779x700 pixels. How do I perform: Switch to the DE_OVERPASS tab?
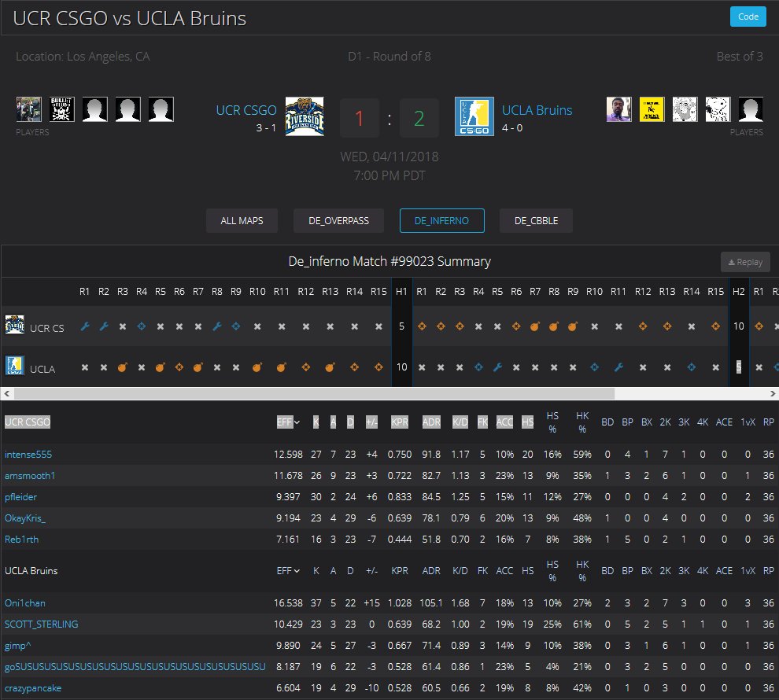click(339, 220)
